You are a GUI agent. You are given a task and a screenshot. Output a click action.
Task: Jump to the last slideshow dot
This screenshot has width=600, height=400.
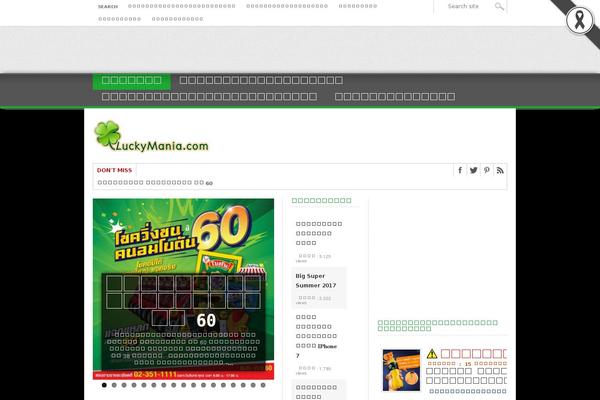click(x=263, y=385)
